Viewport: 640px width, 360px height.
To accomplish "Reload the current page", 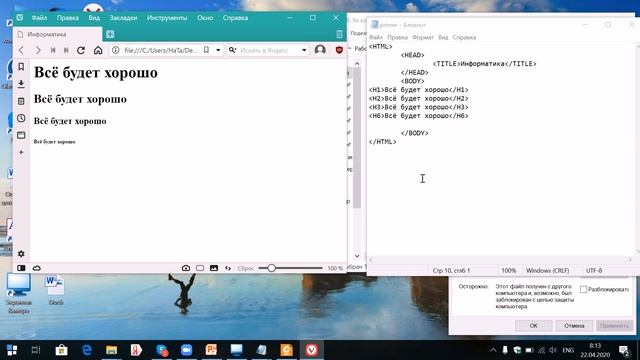I will pos(81,50).
